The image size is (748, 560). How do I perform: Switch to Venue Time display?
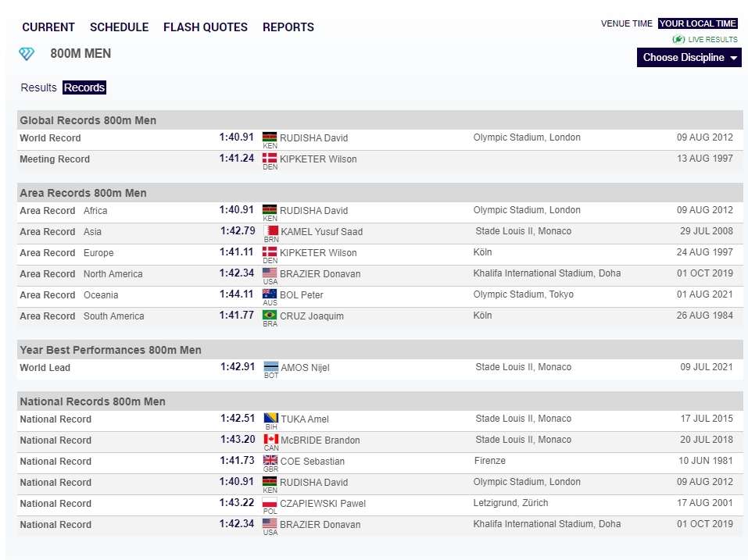[x=626, y=23]
